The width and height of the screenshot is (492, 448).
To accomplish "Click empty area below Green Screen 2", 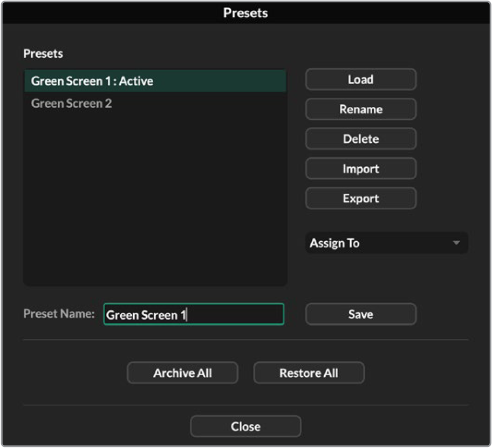I will pyautogui.click(x=155, y=194).
